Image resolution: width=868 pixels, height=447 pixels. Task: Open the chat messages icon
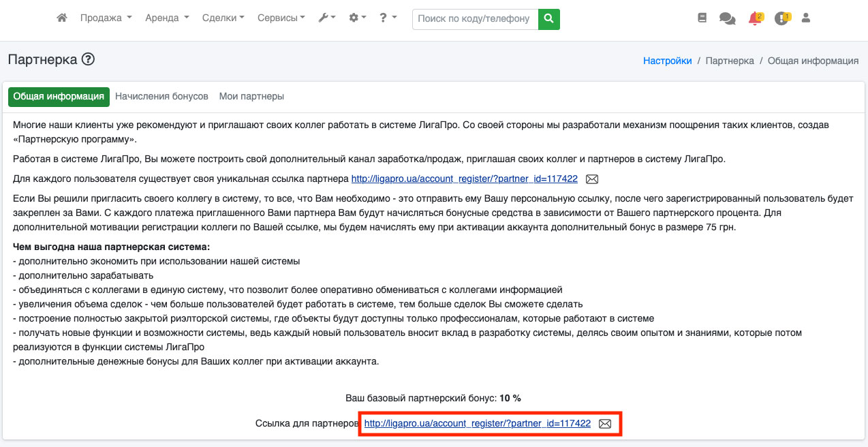[x=727, y=19]
